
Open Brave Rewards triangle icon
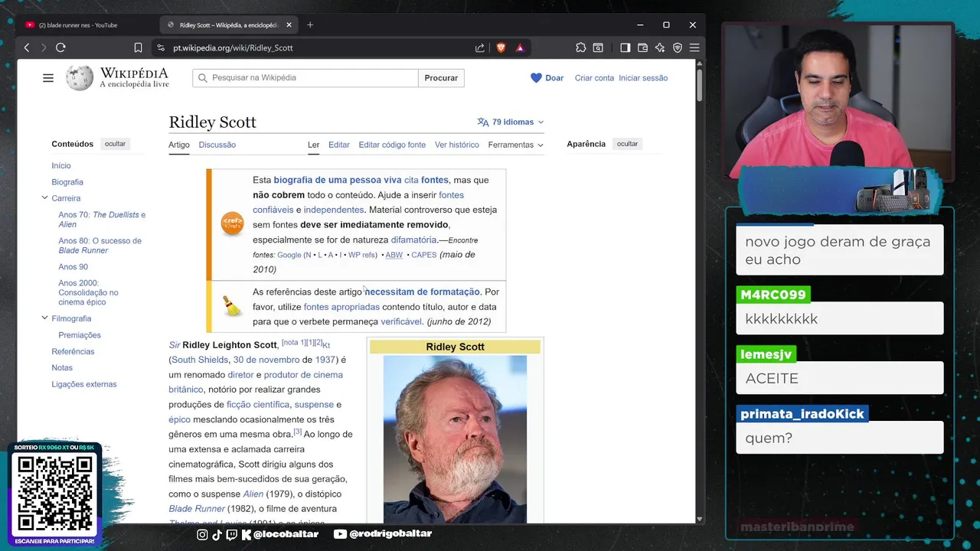coord(520,47)
